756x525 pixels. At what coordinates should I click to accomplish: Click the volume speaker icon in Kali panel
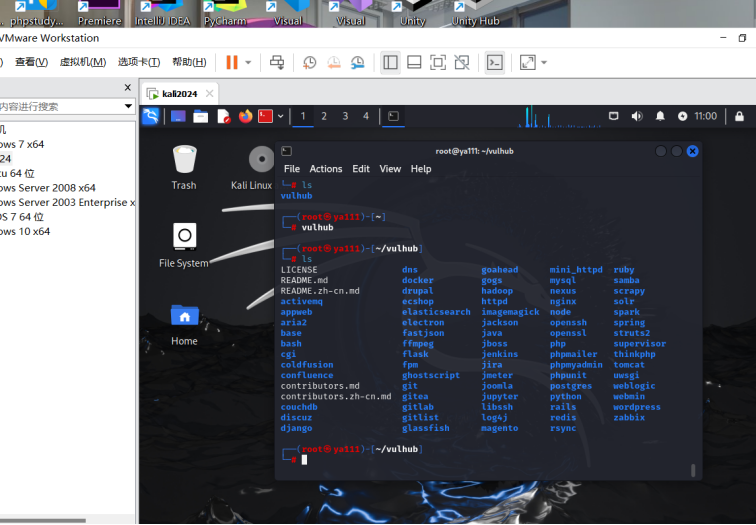637,116
